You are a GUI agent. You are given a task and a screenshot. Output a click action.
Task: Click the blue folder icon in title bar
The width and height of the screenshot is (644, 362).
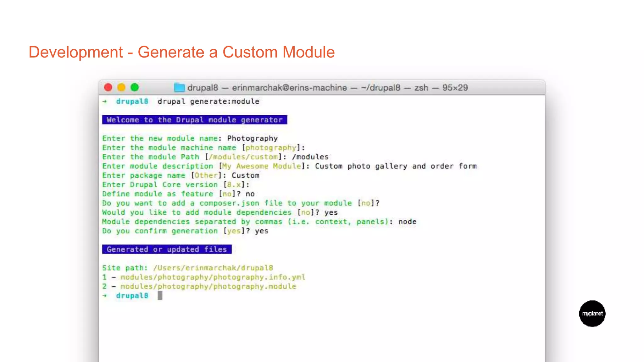pyautogui.click(x=179, y=87)
